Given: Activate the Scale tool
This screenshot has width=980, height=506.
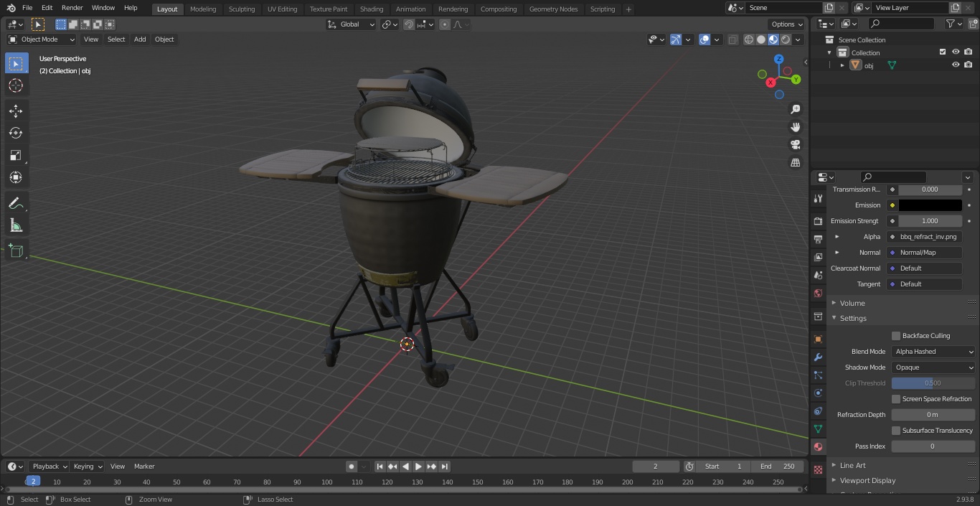Looking at the screenshot, I should click(16, 155).
